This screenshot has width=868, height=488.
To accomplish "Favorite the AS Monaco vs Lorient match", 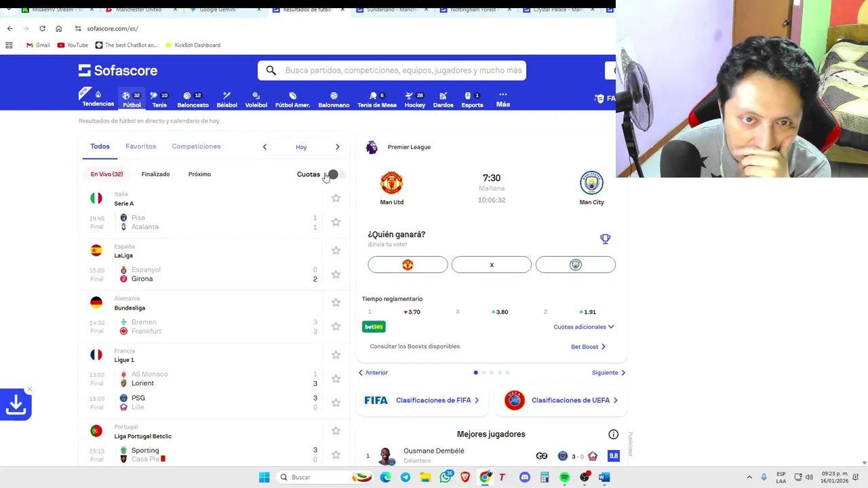I will click(336, 379).
